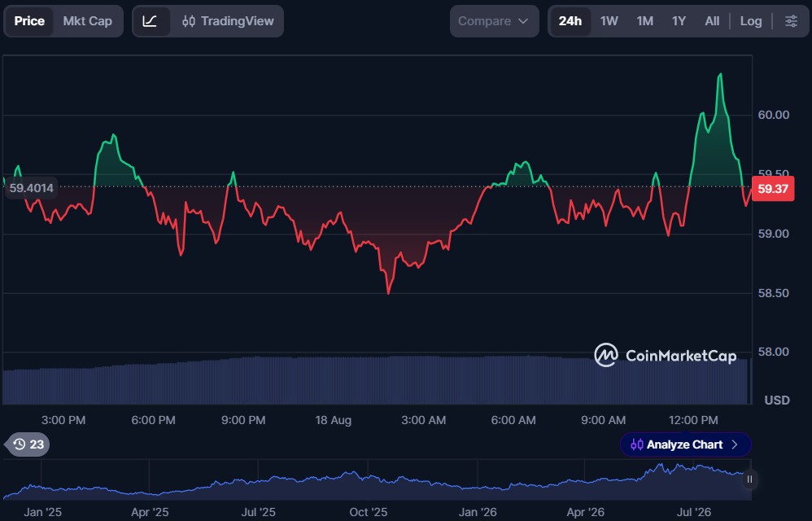Viewport: 812px width, 521px height.
Task: Click Apr '26 on the overview timeline
Action: (585, 512)
